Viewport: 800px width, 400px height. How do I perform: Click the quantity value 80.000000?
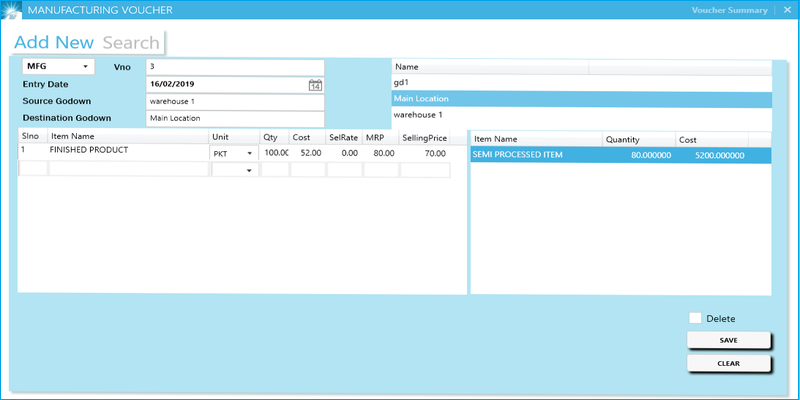tap(651, 156)
